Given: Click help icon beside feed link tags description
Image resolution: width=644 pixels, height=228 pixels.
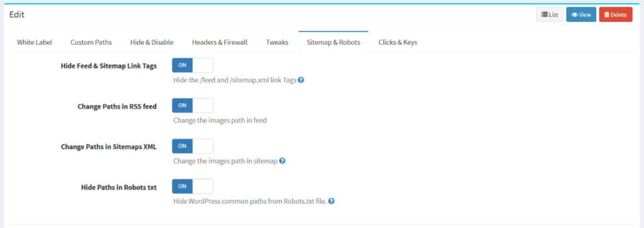Looking at the screenshot, I should 301,80.
